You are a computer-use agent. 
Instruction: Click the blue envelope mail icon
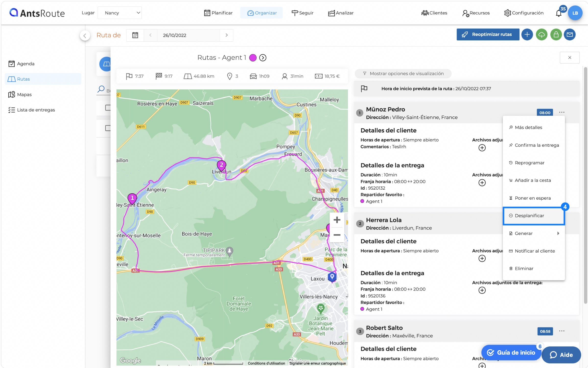tap(569, 35)
